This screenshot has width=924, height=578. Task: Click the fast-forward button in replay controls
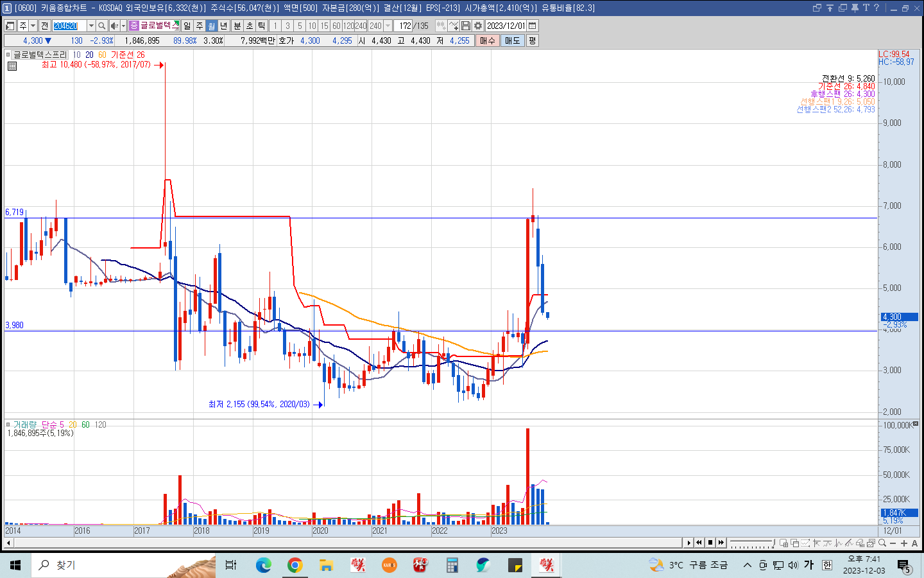coord(721,543)
